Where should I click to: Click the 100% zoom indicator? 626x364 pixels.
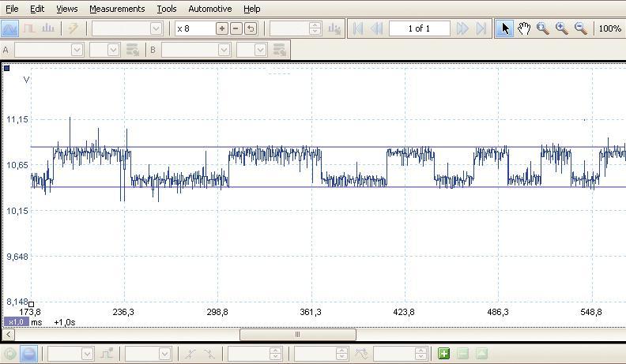[609, 28]
